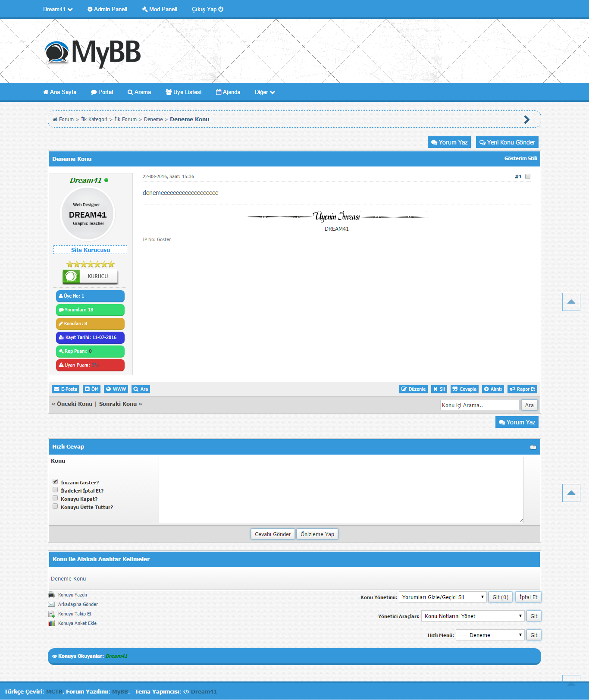Click the Deneme breadcrumb link
This screenshot has height=700, width=589.
153,119
